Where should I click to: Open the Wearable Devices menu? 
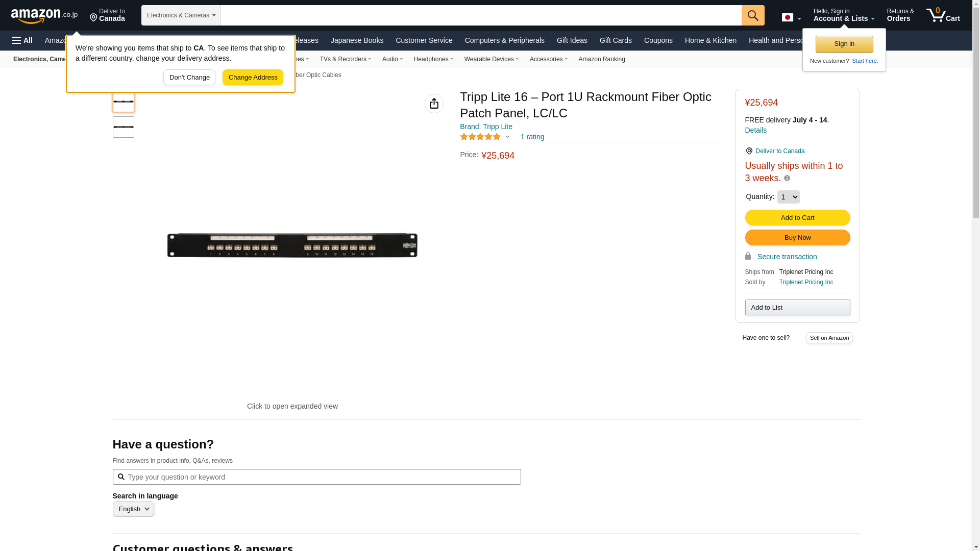(x=491, y=59)
